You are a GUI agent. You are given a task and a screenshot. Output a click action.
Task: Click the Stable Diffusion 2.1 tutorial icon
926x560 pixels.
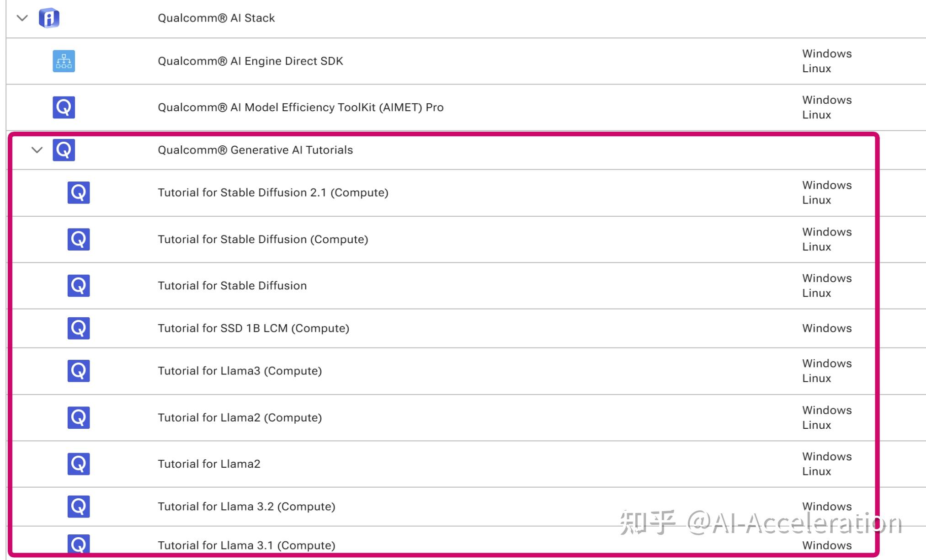pyautogui.click(x=79, y=192)
